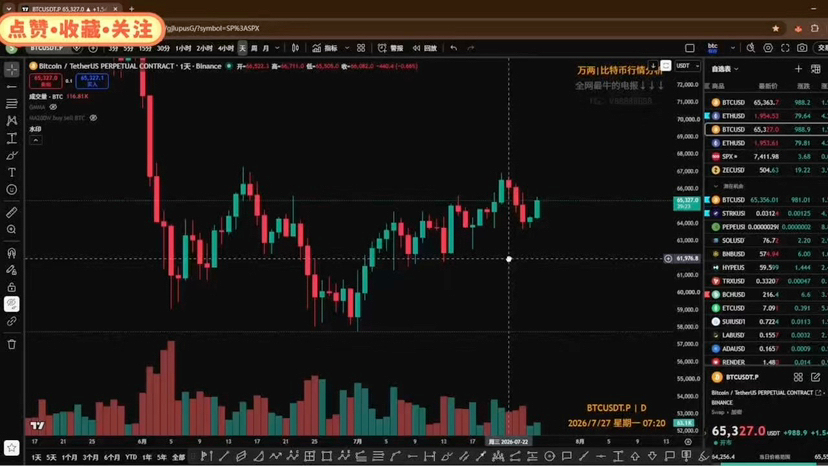This screenshot has width=828, height=466.
Task: Toggle visibility of GAMMA indicator
Action: coord(53,107)
